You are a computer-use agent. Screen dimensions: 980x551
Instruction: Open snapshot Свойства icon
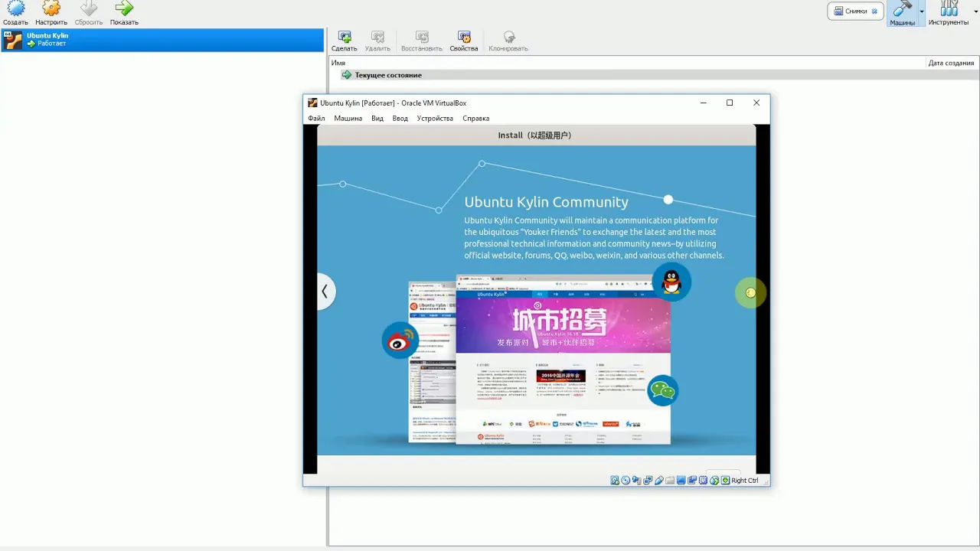tap(464, 37)
